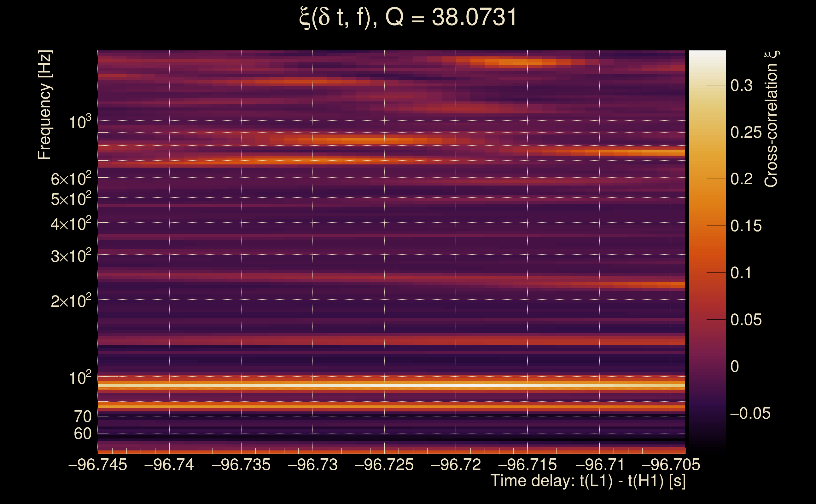This screenshot has width=816, height=504.
Task: Click the Cross-correlation ξ colorbar label
Action: (771, 119)
